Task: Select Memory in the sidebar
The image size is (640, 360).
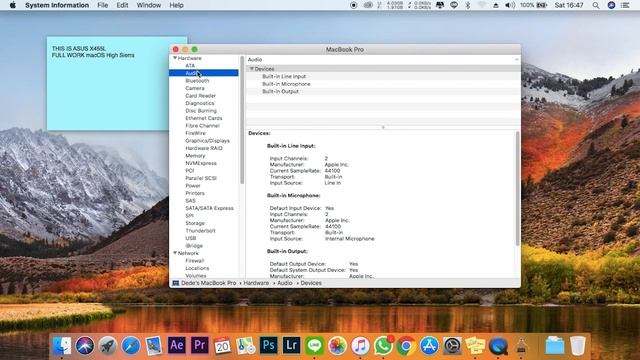Action: point(195,156)
